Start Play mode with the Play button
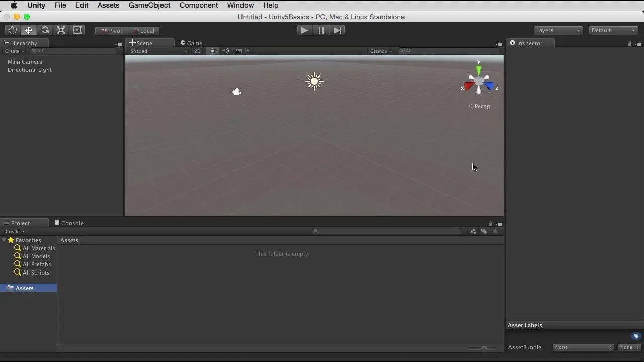 (304, 30)
